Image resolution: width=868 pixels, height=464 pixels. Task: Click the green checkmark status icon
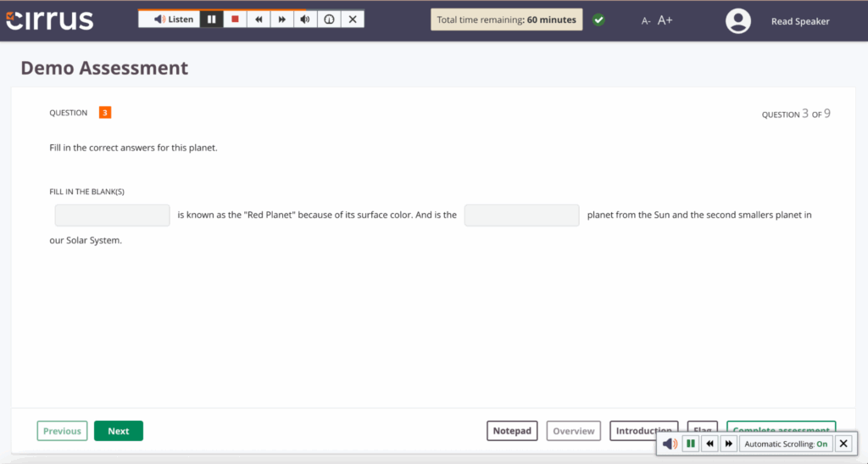598,20
